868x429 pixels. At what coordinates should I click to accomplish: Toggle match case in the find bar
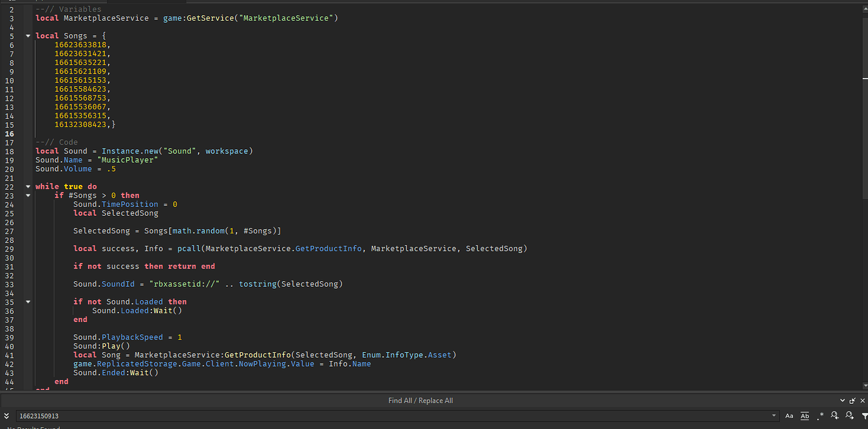click(789, 416)
